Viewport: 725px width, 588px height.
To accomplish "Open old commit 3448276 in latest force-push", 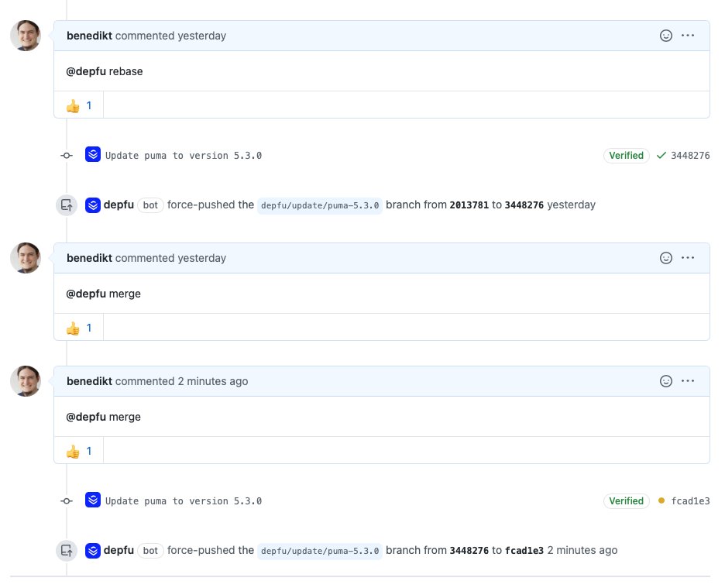I will click(469, 551).
